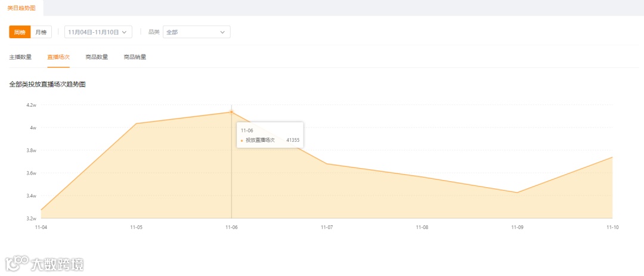The width and height of the screenshot is (644, 276).
Task: Click the chart line point above 11-07
Action: [327, 163]
